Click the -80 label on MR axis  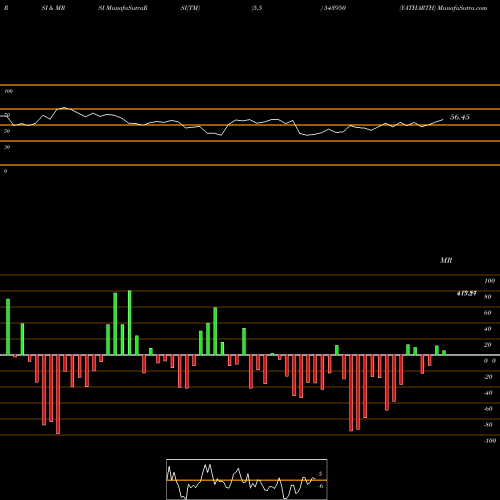click(488, 425)
